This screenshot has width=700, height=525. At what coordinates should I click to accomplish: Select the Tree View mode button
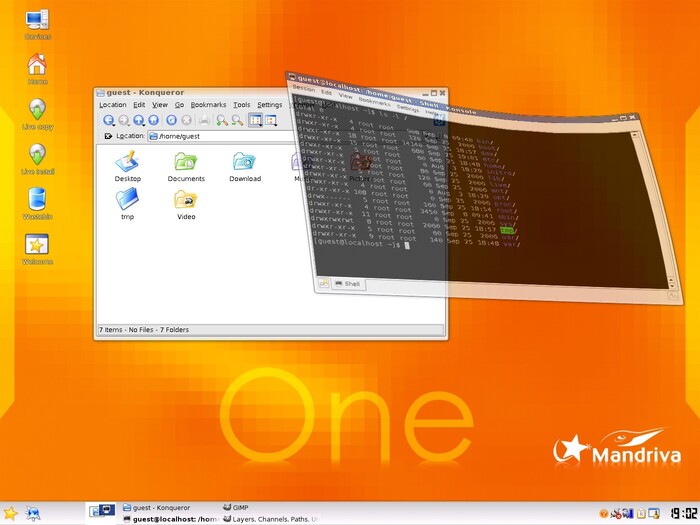click(271, 120)
